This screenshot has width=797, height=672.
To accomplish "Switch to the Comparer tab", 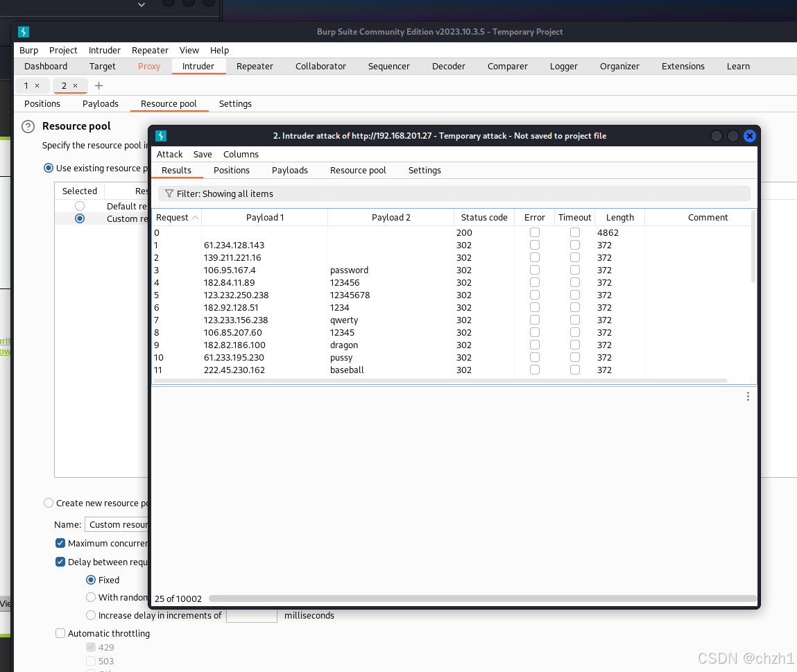I will coord(508,66).
